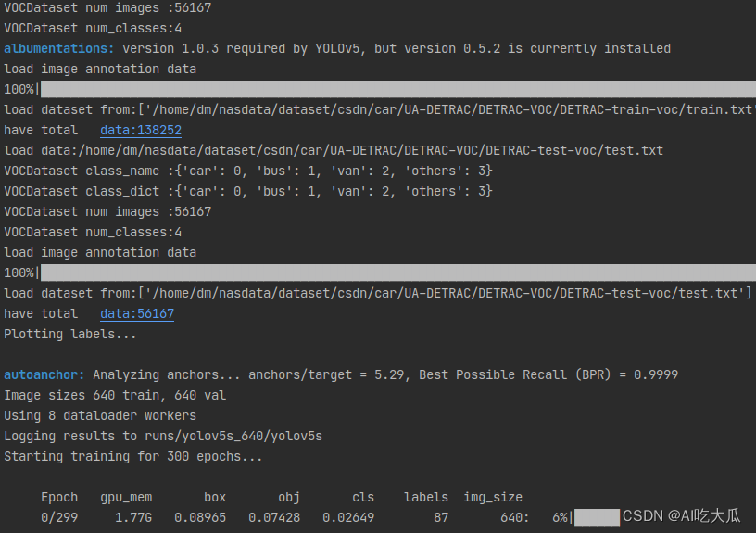Click the 0/299 epoch value

[59, 517]
